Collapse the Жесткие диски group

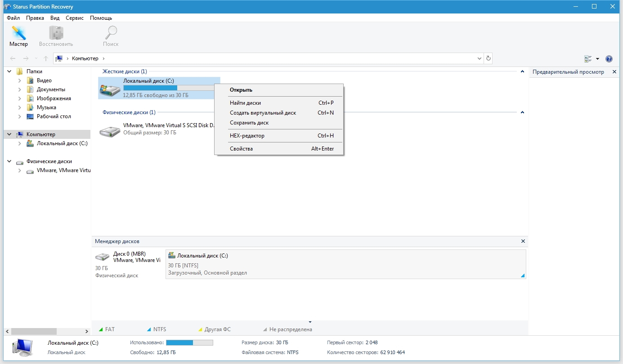(x=522, y=71)
